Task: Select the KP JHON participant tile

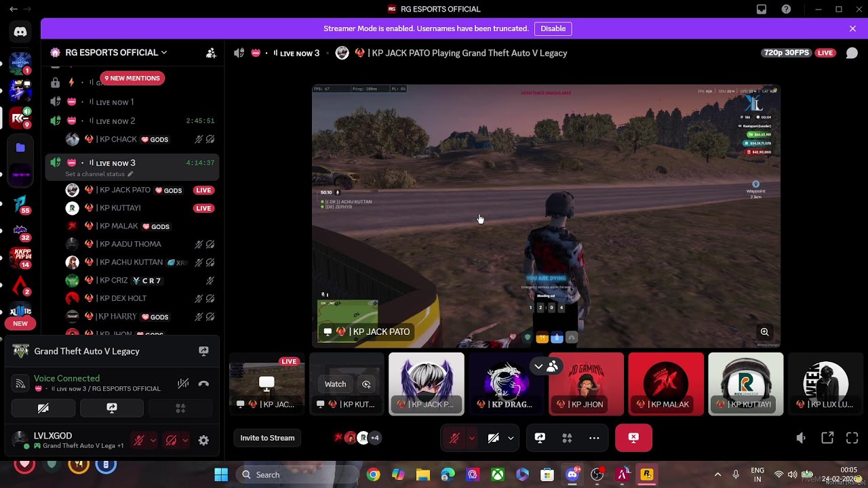Action: tap(586, 384)
